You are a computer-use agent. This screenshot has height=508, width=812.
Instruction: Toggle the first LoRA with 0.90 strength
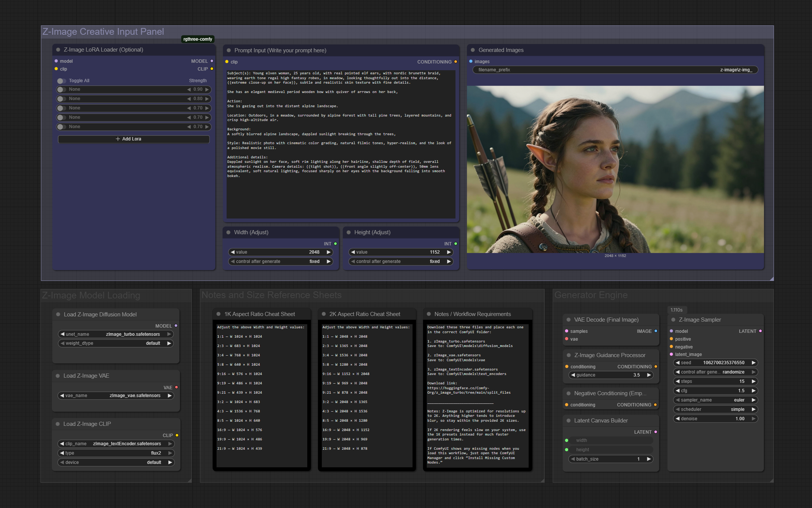(x=62, y=90)
